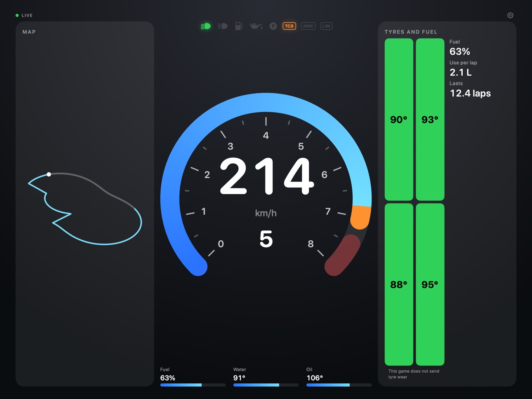Click the green LIVE status dot
Viewport: 532px width, 399px height.
(17, 15)
